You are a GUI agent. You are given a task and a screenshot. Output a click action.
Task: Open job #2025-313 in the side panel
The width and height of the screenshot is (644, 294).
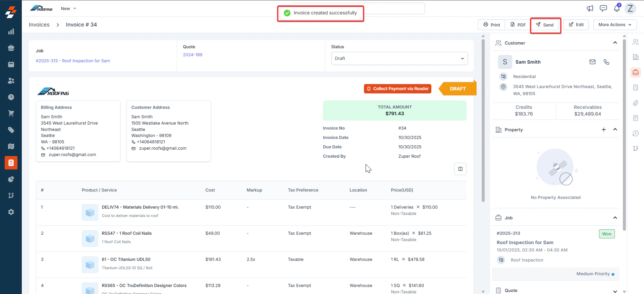click(508, 233)
